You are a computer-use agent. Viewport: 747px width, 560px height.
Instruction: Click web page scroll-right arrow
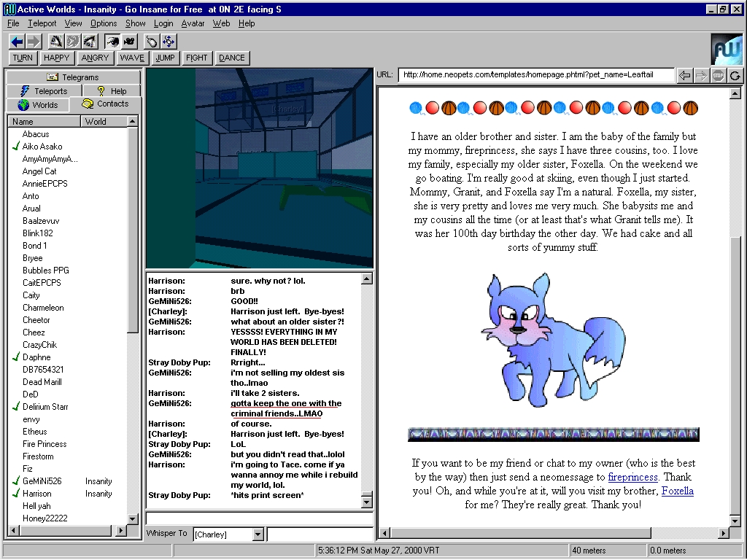(x=724, y=533)
